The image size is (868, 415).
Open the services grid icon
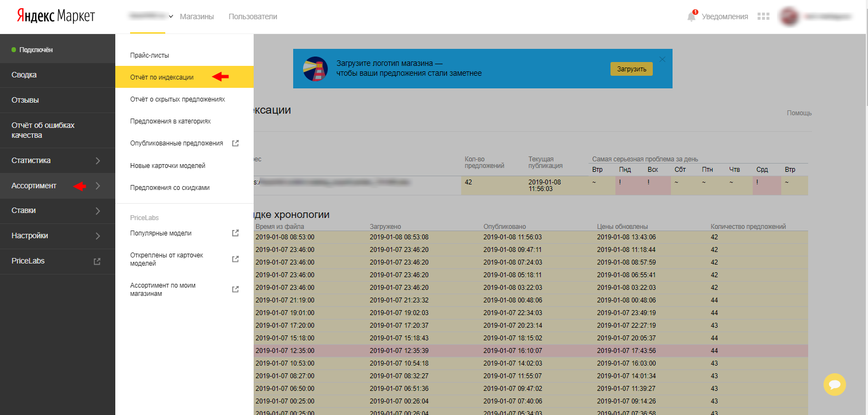point(763,16)
